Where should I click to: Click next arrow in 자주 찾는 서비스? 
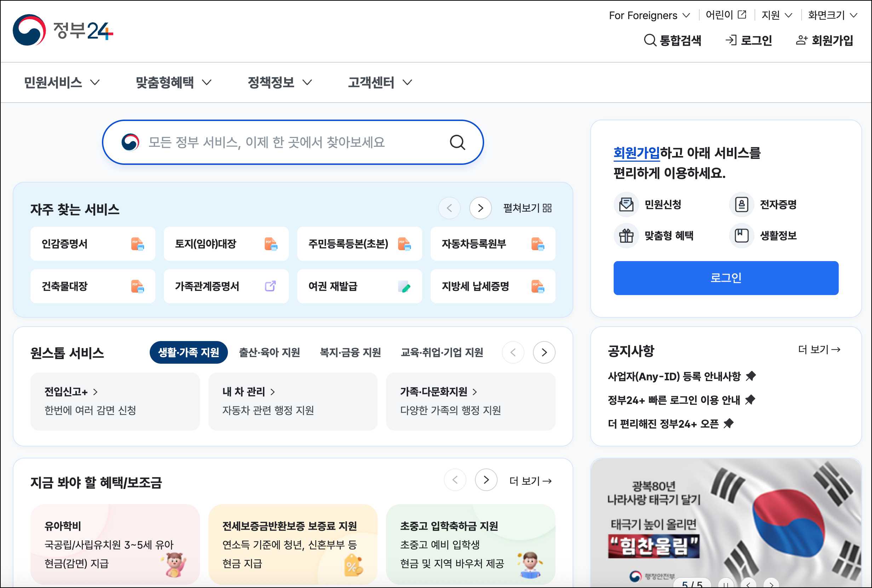[x=480, y=208]
